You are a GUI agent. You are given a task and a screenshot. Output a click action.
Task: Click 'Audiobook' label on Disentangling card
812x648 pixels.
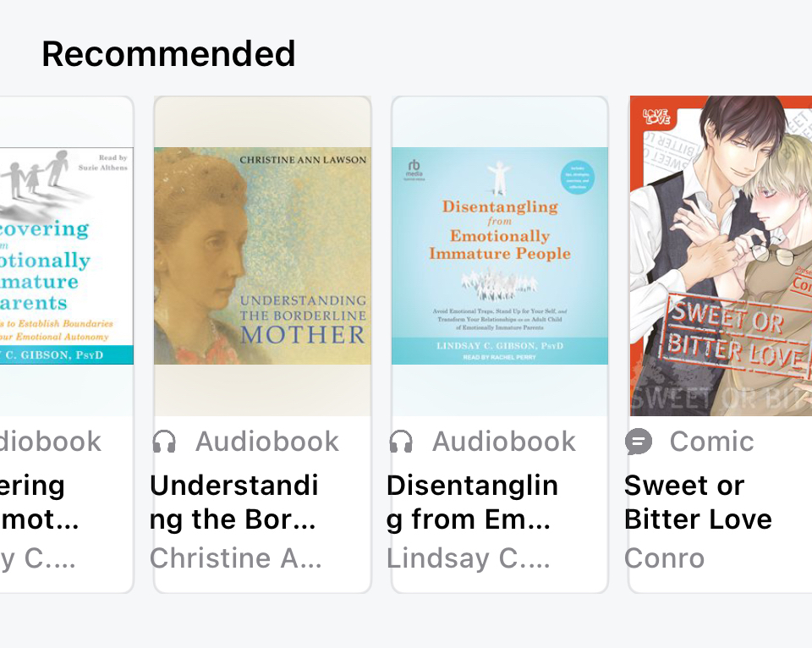pos(504,442)
